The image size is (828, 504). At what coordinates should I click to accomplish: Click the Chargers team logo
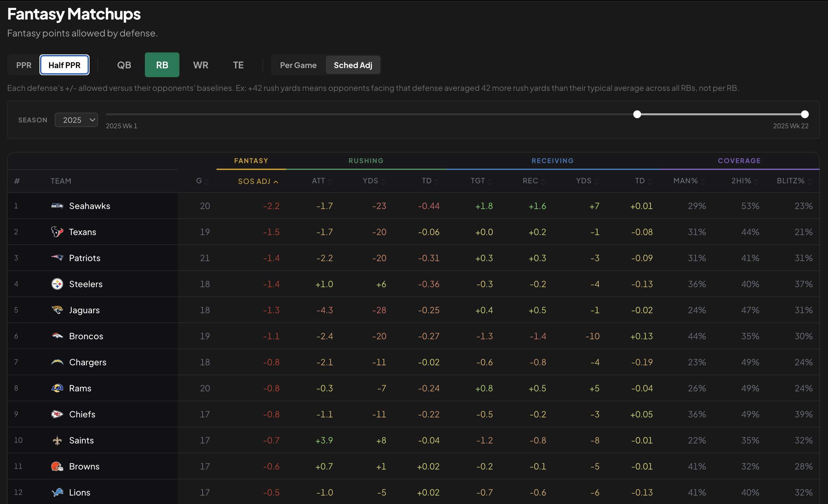[57, 362]
